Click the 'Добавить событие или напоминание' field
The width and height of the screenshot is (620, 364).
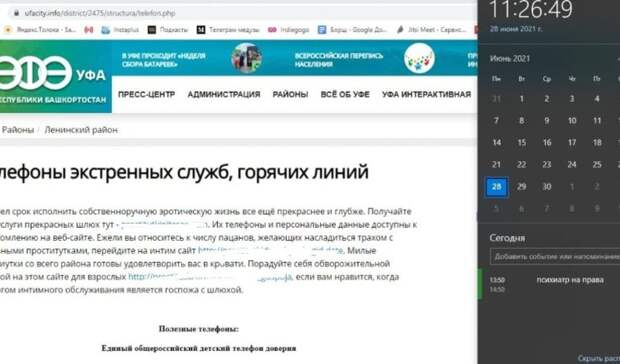[555, 256]
